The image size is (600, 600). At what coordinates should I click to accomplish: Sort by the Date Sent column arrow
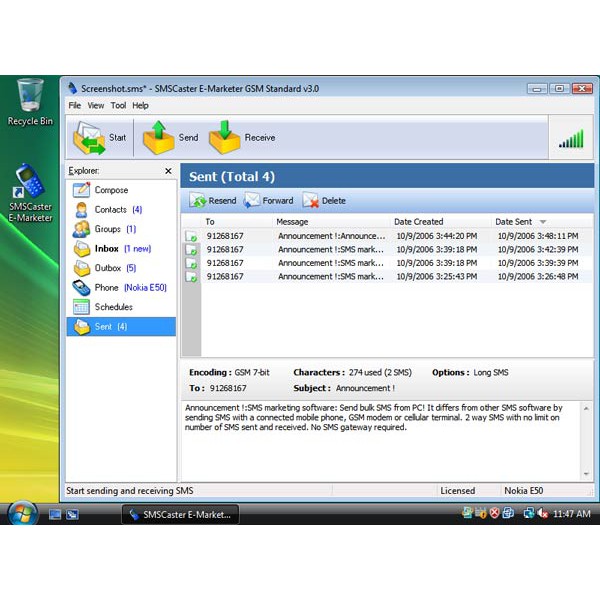coord(543,222)
